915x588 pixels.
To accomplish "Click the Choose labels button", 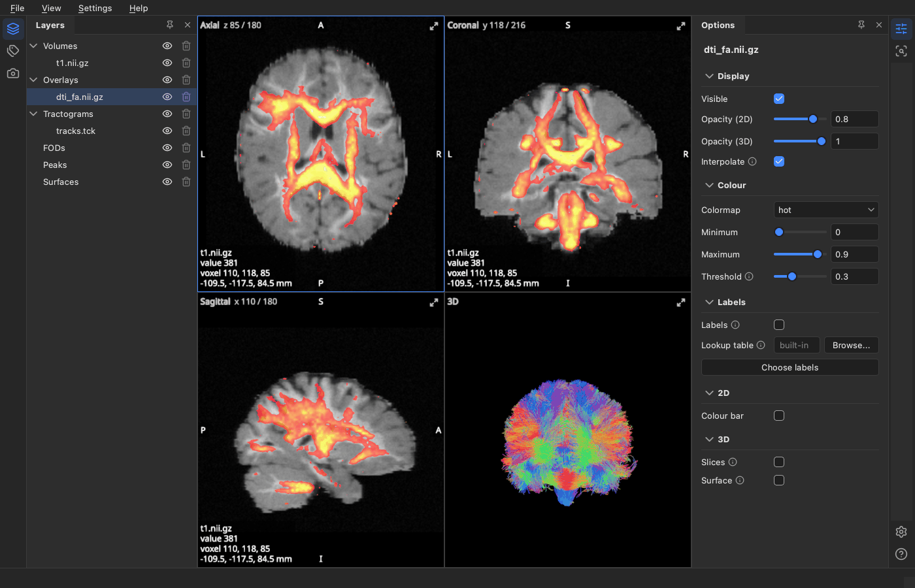I will (790, 367).
